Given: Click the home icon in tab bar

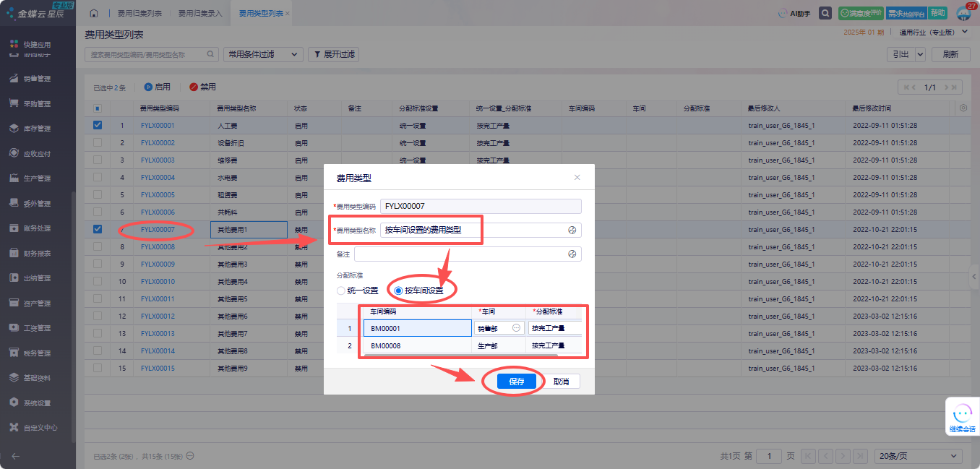Looking at the screenshot, I should 94,13.
